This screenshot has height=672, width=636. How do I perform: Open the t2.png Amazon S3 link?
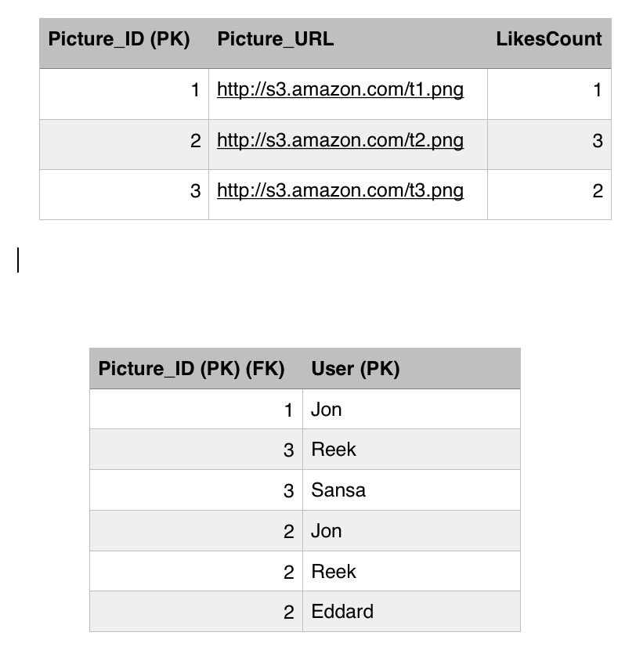[340, 141]
